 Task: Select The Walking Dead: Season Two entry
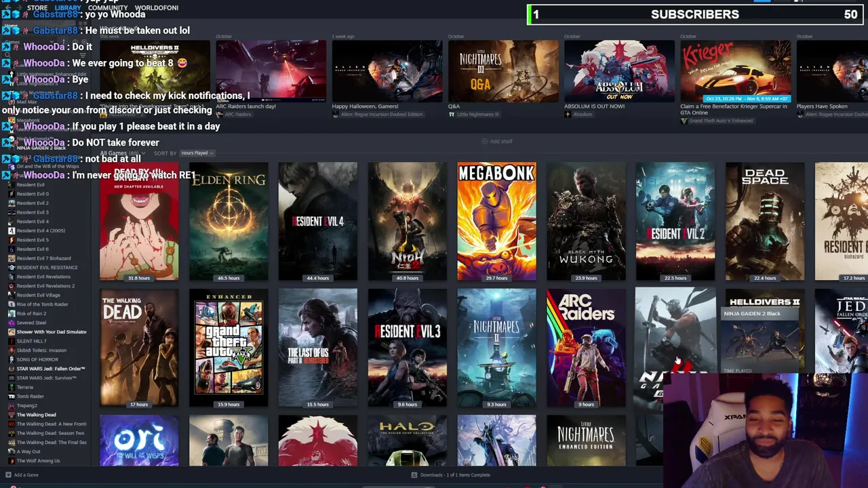pos(51,433)
